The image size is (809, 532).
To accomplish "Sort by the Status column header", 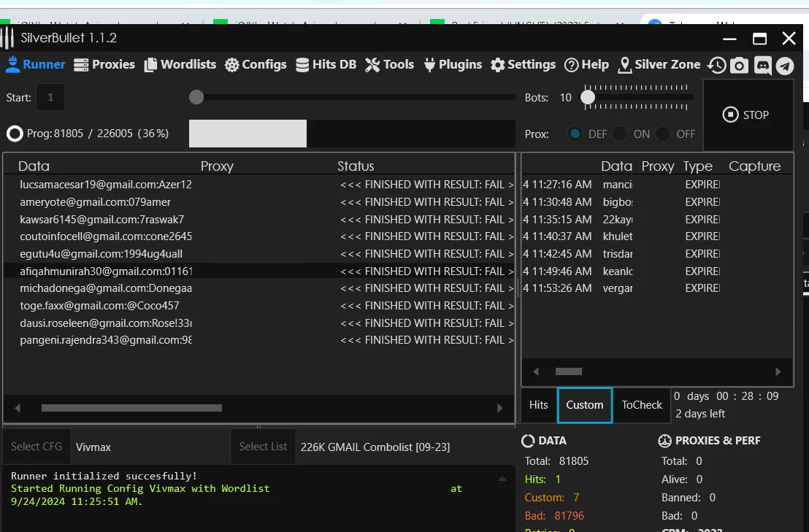I will tap(356, 166).
